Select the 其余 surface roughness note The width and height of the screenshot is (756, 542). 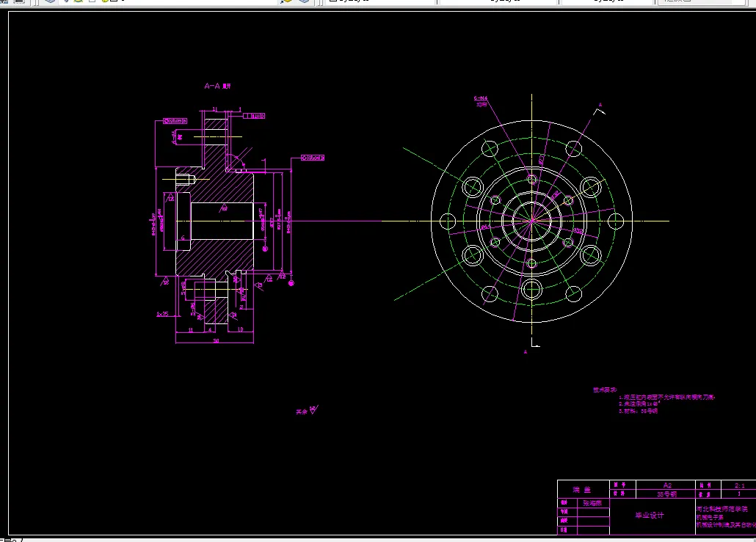click(307, 411)
